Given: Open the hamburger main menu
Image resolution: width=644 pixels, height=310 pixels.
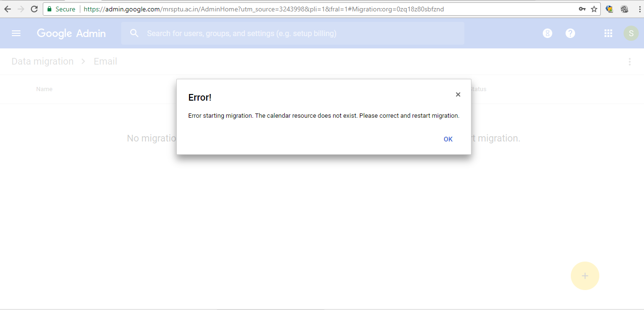Looking at the screenshot, I should click(16, 33).
